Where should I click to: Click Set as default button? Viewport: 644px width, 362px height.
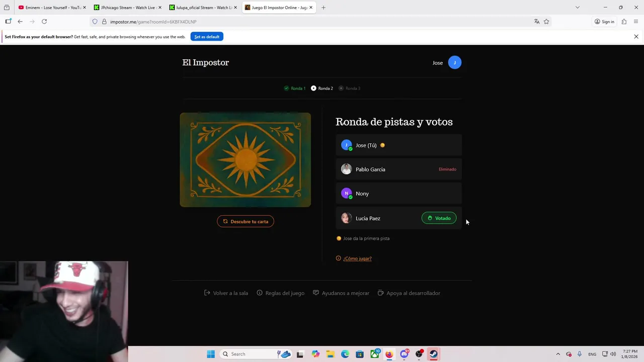[x=207, y=37]
